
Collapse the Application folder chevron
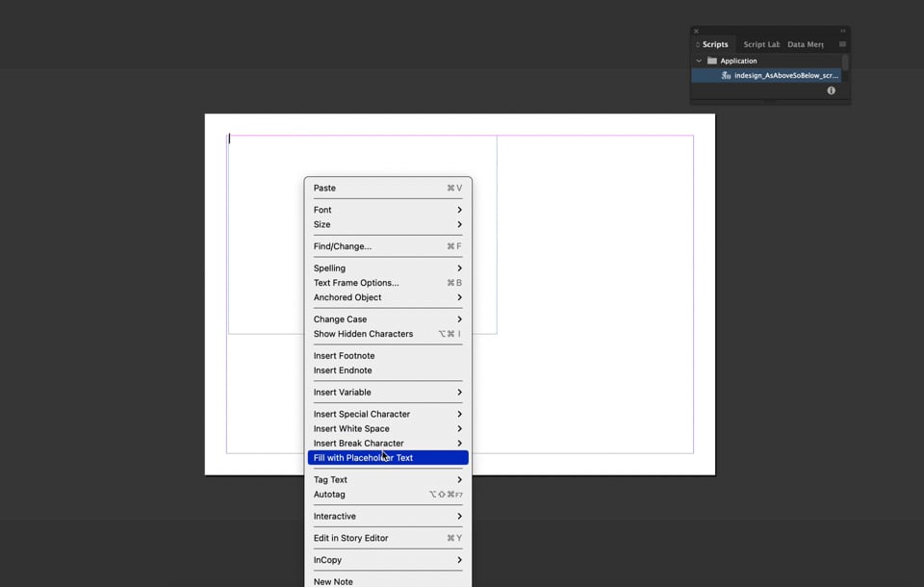[x=699, y=61]
